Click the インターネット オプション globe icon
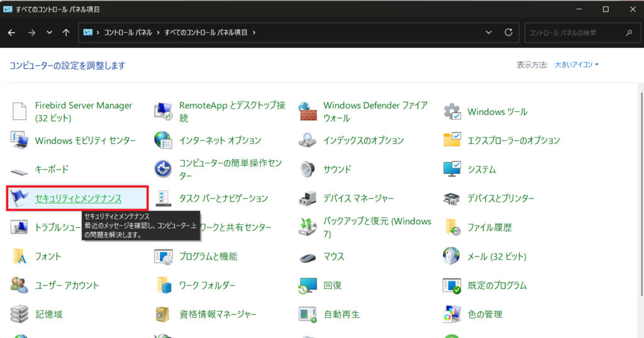The height and width of the screenshot is (338, 644). pyautogui.click(x=163, y=140)
